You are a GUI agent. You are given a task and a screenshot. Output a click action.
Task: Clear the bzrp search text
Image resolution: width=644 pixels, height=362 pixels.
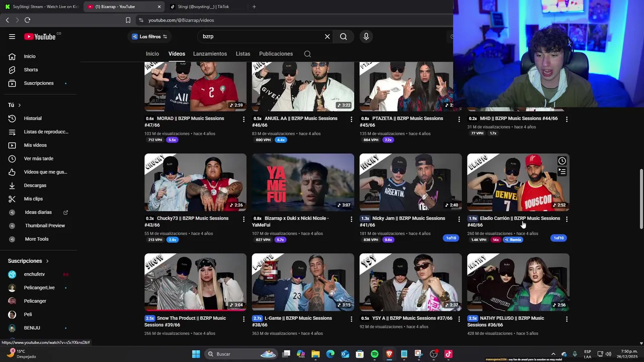pos(327,36)
